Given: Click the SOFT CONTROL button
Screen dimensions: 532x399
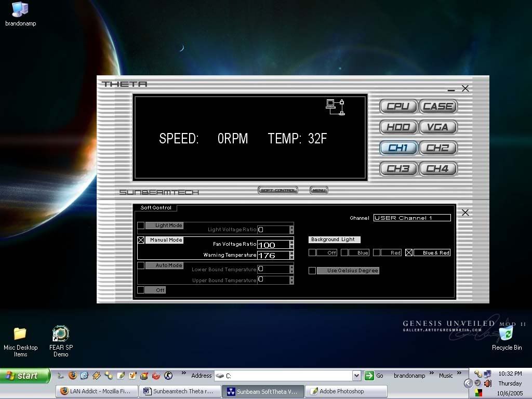Looking at the screenshot, I should pyautogui.click(x=278, y=190).
